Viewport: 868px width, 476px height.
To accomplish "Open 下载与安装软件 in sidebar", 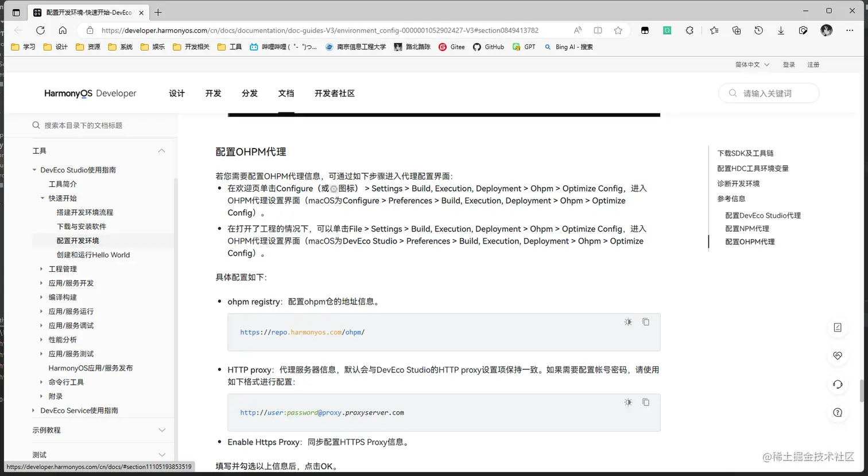I will click(82, 227).
